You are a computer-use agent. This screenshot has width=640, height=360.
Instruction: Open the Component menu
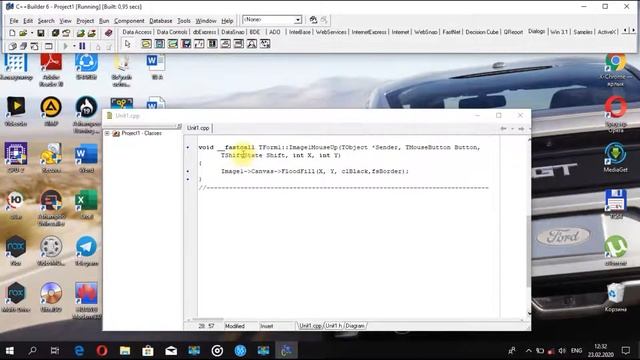129,21
